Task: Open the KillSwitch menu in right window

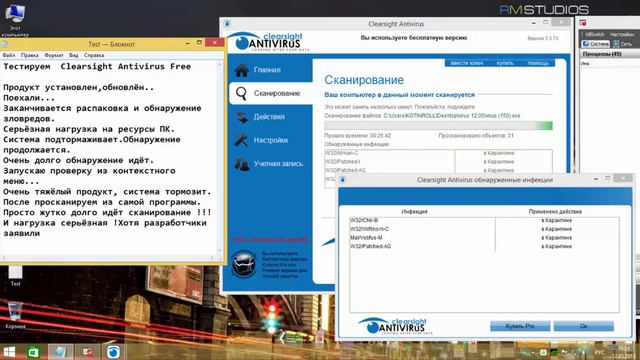Action: (594, 34)
